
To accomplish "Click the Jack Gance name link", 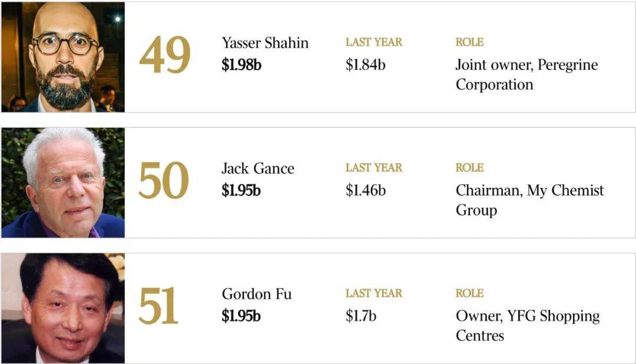I will (x=257, y=168).
